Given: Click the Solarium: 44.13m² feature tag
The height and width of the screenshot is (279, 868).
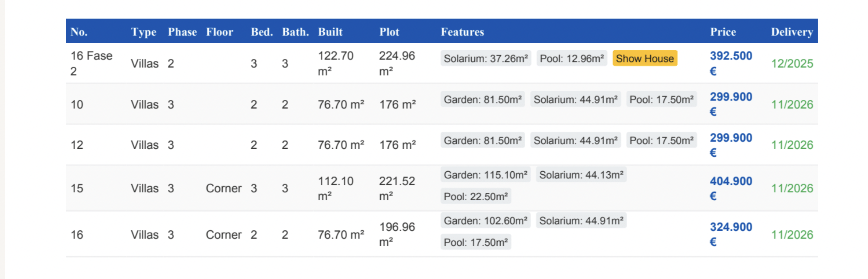Looking at the screenshot, I should (x=581, y=175).
